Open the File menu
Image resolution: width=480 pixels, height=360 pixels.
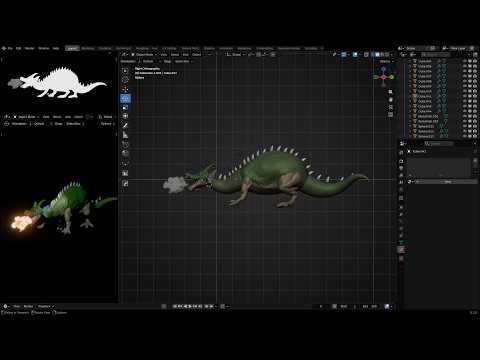(10, 48)
